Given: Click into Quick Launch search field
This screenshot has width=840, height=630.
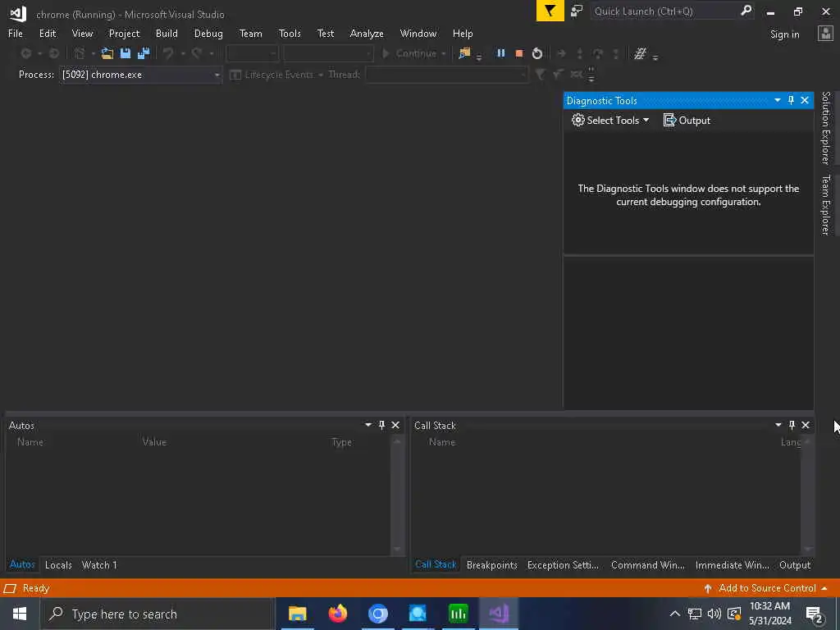Looking at the screenshot, I should pos(664,11).
